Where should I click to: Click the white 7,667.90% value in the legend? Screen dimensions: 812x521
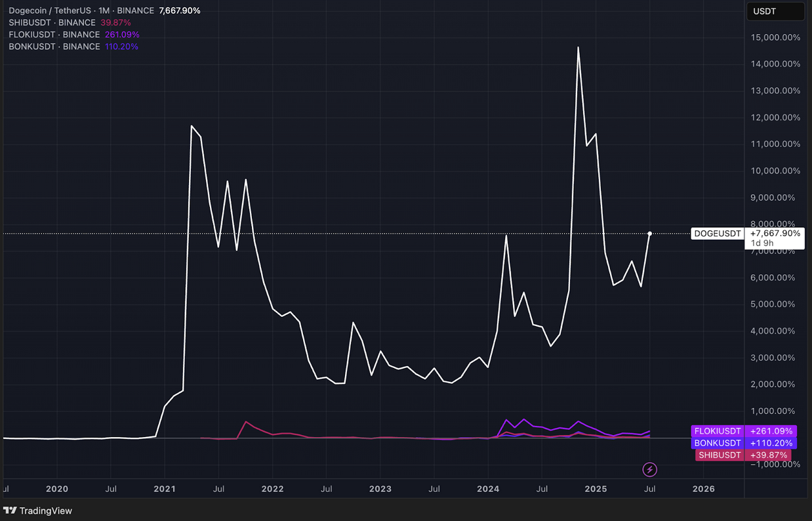point(180,10)
